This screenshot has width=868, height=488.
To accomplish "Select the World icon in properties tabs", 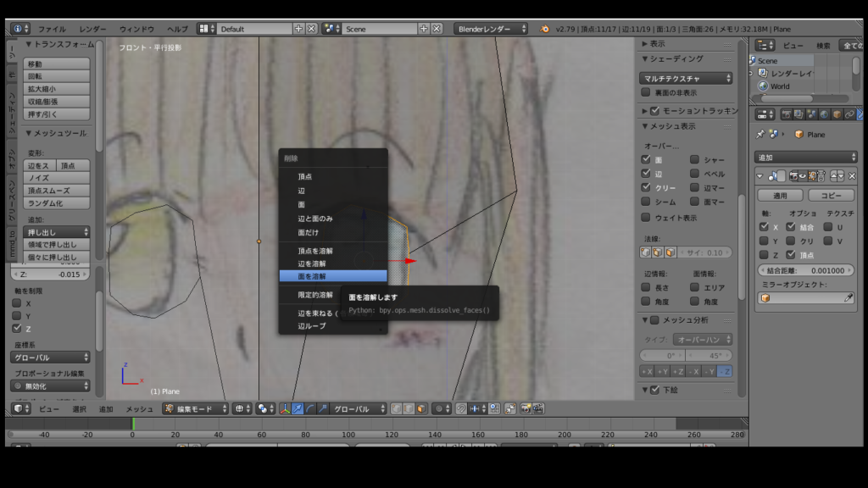I will [x=823, y=114].
